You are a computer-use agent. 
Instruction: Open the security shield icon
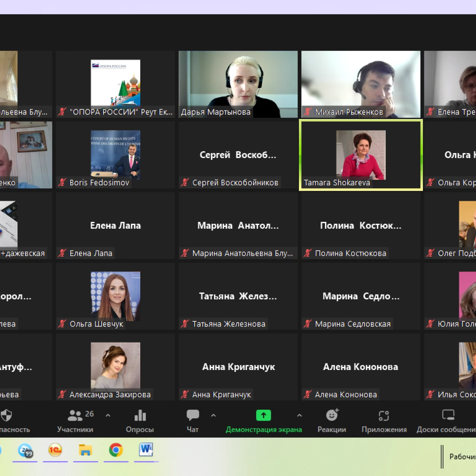click(6, 415)
